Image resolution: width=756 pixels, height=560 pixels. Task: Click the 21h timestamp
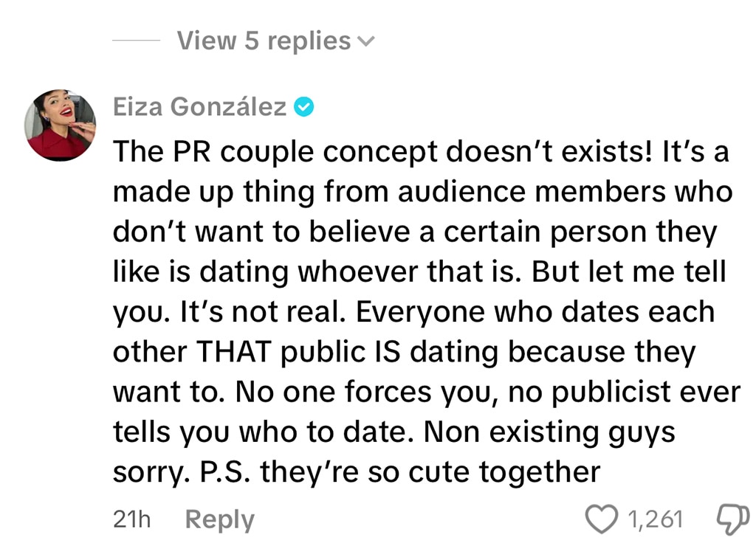tap(131, 519)
